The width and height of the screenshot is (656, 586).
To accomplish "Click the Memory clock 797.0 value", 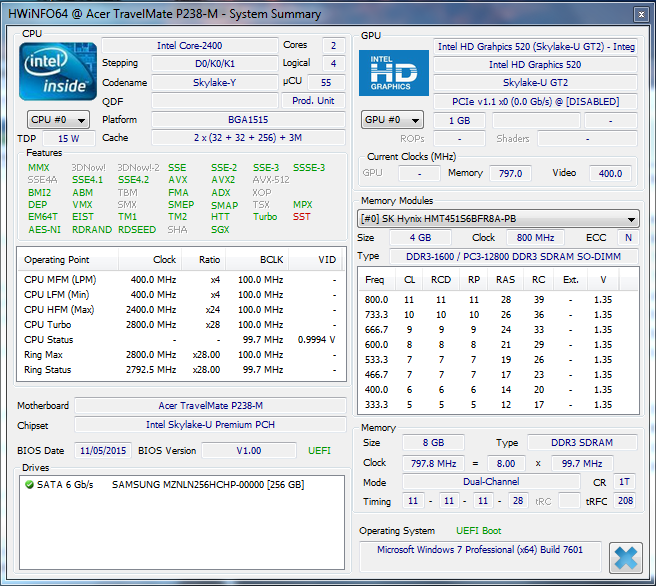I will tap(510, 173).
